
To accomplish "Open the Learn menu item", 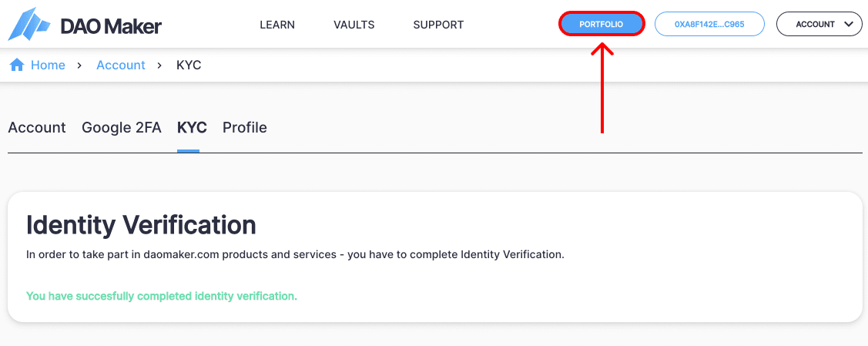I will click(277, 25).
